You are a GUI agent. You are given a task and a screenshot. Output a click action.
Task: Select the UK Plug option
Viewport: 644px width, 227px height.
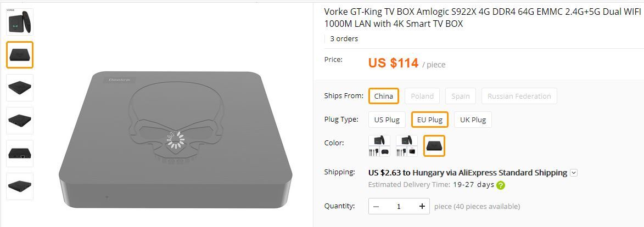pyautogui.click(x=473, y=120)
